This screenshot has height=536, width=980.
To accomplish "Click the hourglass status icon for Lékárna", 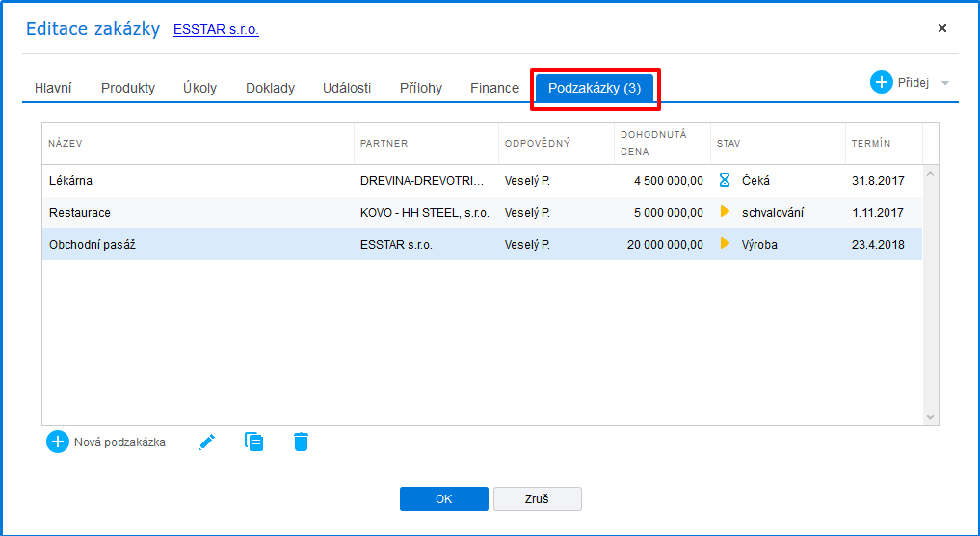I will (725, 180).
